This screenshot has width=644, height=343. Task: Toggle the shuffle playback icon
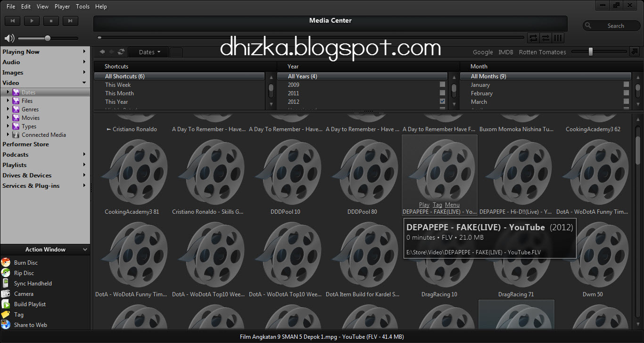point(545,38)
